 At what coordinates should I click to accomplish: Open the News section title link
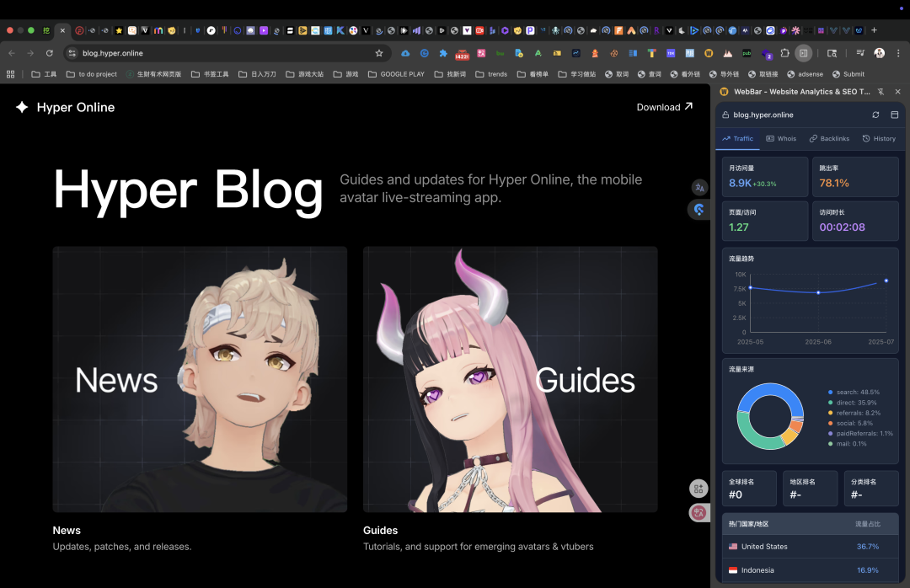click(67, 531)
